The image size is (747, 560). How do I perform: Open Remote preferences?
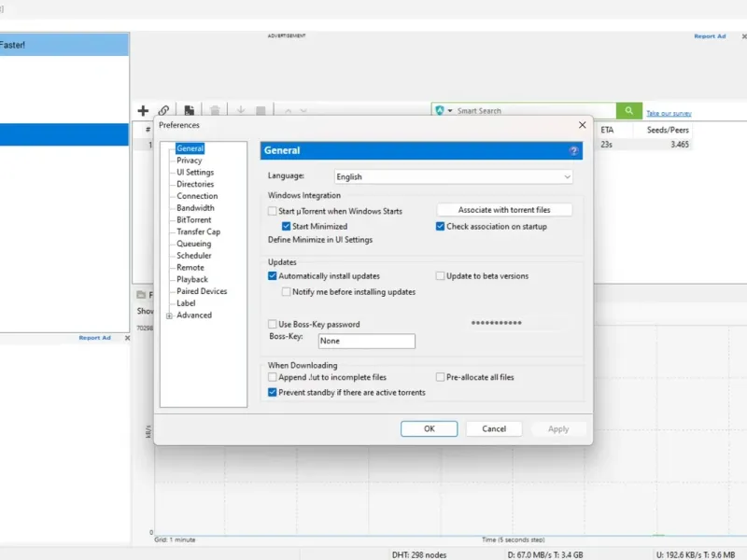tap(190, 268)
